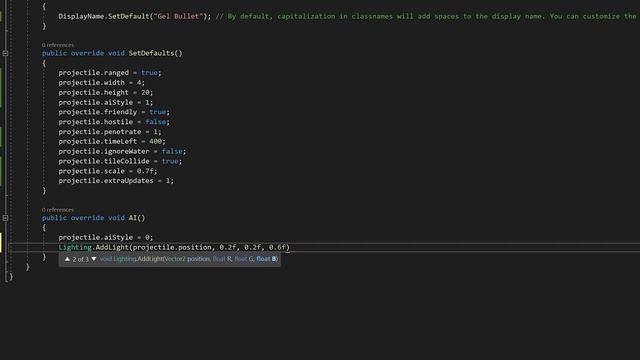Show next AddLight overload (down arrow)
The width and height of the screenshot is (640, 360).
[94, 259]
